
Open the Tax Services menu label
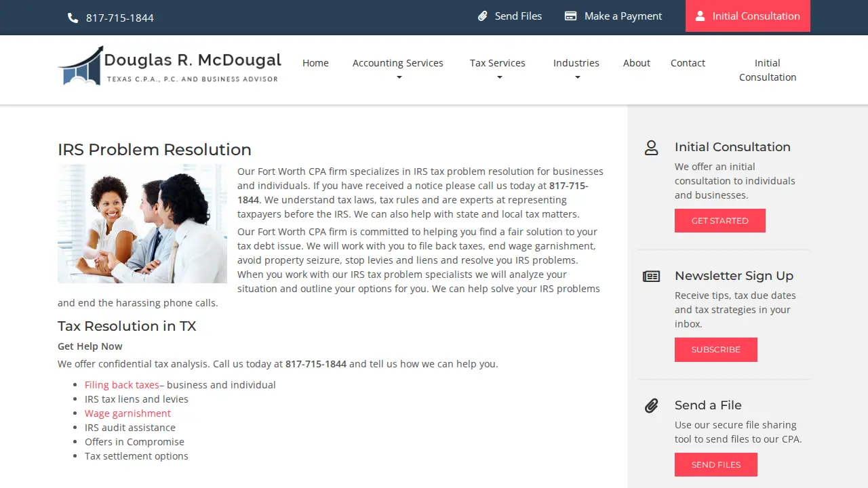click(x=498, y=63)
